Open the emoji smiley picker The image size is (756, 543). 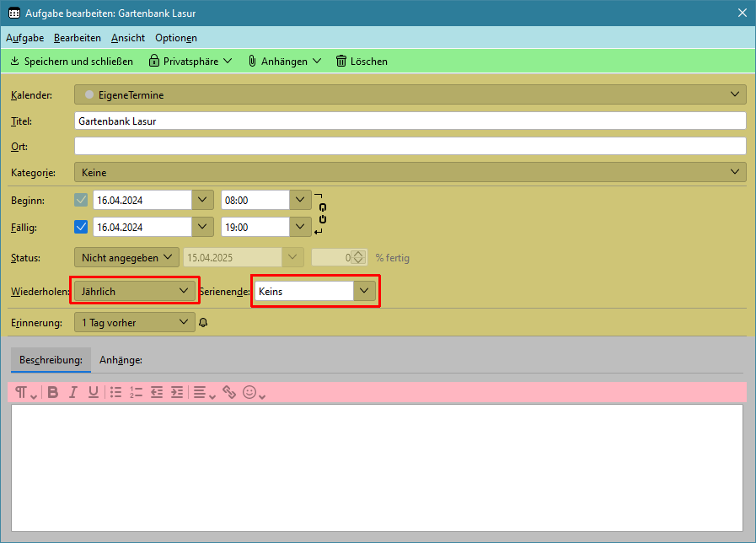(x=249, y=392)
